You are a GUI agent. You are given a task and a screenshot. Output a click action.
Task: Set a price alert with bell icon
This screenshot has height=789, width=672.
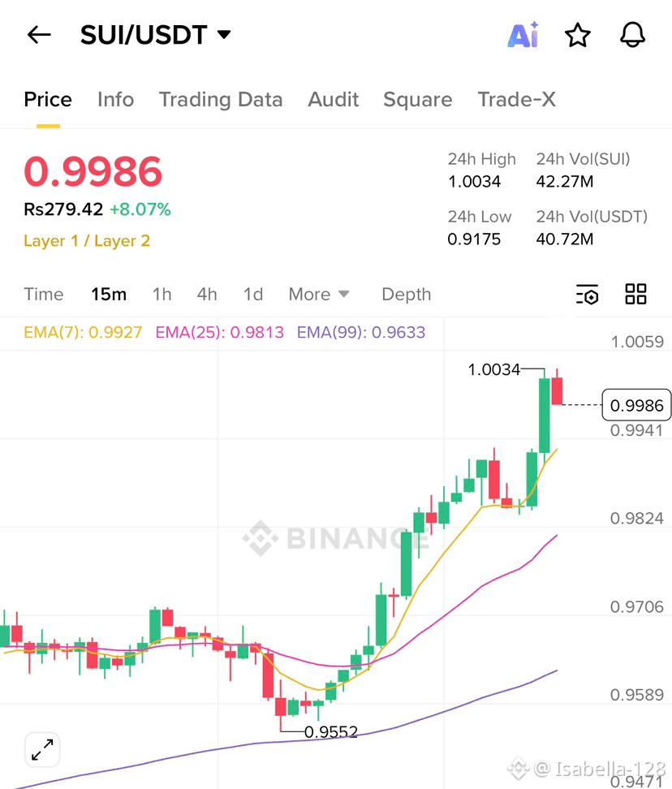pos(632,35)
